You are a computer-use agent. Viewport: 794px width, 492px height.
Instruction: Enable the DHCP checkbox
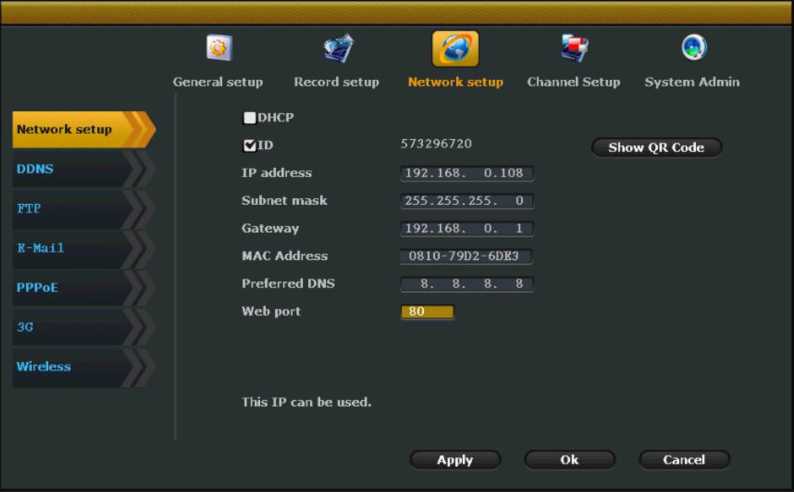tap(250, 118)
